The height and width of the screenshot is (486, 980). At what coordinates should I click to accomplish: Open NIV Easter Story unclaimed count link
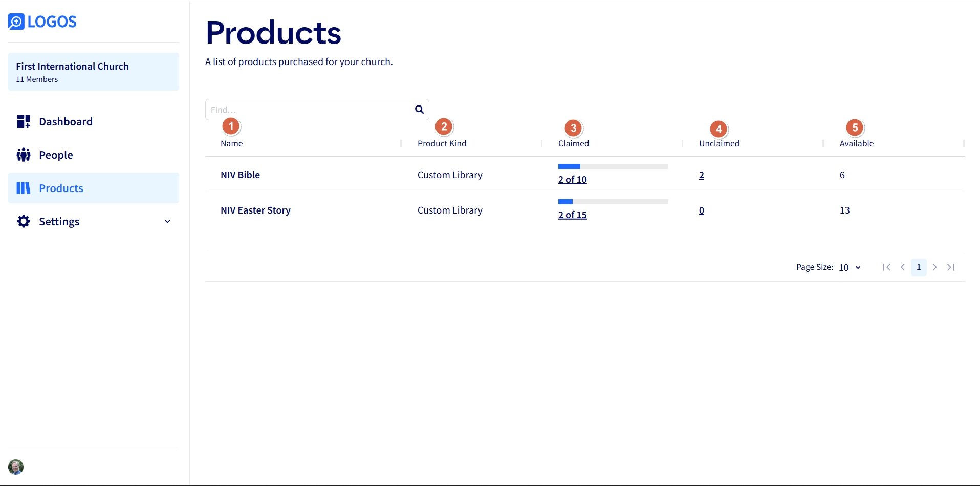coord(702,210)
